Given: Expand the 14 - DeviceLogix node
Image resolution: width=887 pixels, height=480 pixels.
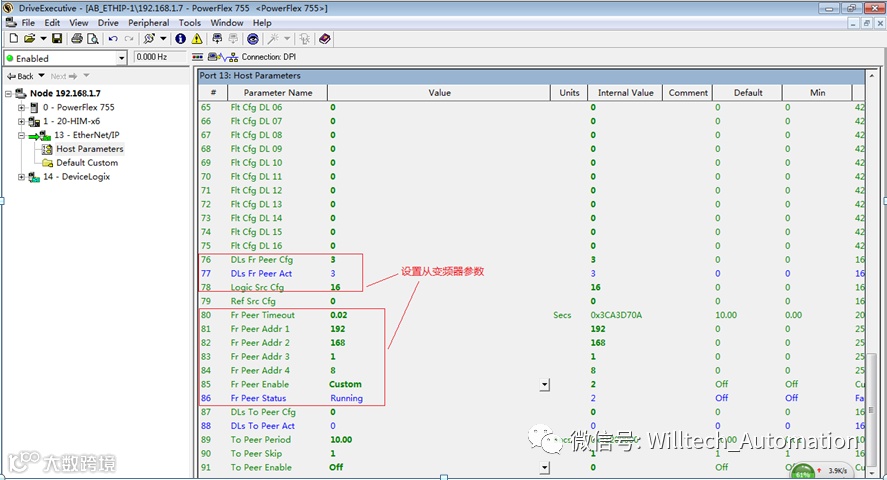Looking at the screenshot, I should point(21,177).
